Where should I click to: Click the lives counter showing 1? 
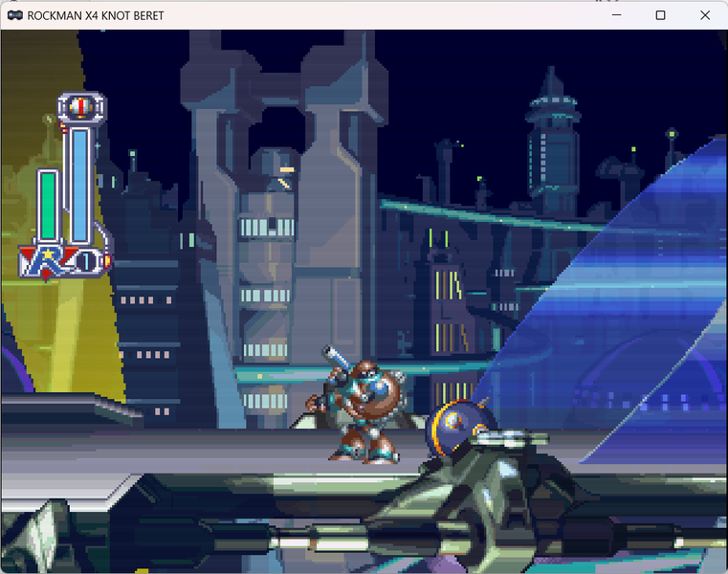tap(85, 262)
